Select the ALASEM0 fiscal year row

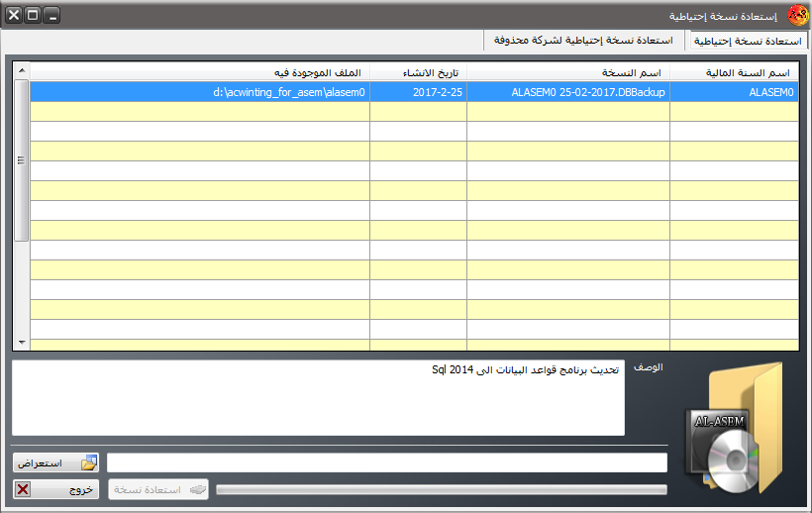coord(733,92)
